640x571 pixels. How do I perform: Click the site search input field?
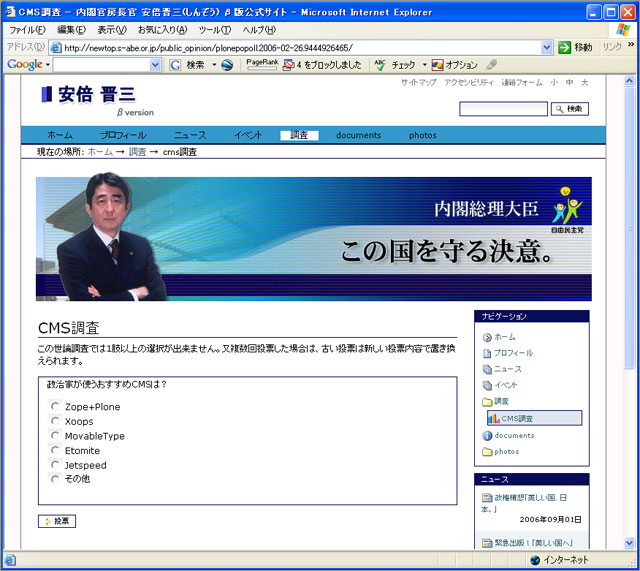click(502, 109)
